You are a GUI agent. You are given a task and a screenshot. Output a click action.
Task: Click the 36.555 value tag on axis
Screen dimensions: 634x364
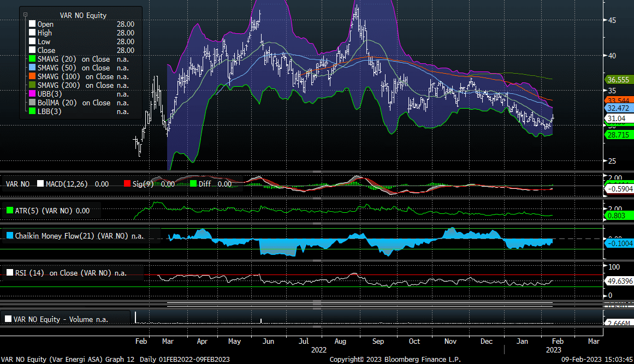click(x=618, y=80)
